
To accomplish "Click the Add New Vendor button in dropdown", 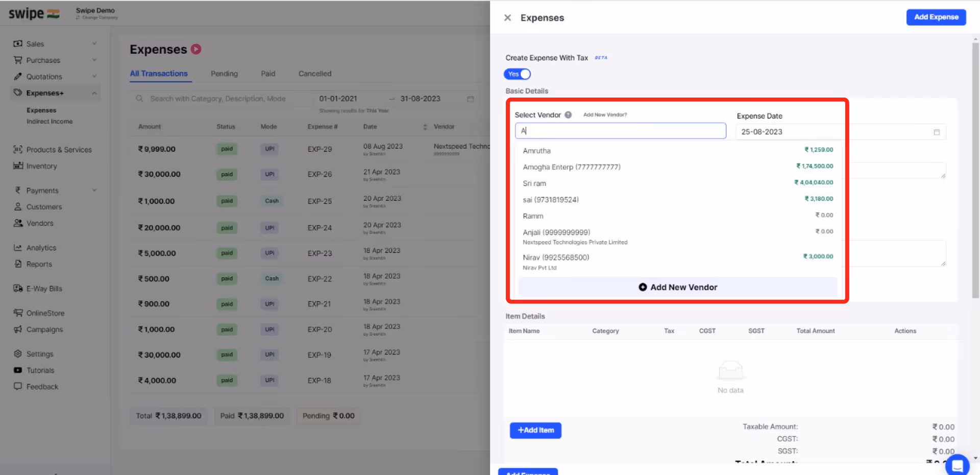I will coord(678,287).
